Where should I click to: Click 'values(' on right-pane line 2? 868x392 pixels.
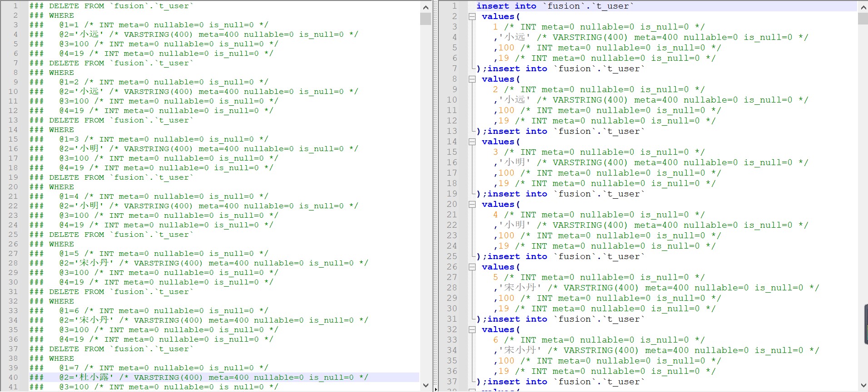tap(501, 16)
